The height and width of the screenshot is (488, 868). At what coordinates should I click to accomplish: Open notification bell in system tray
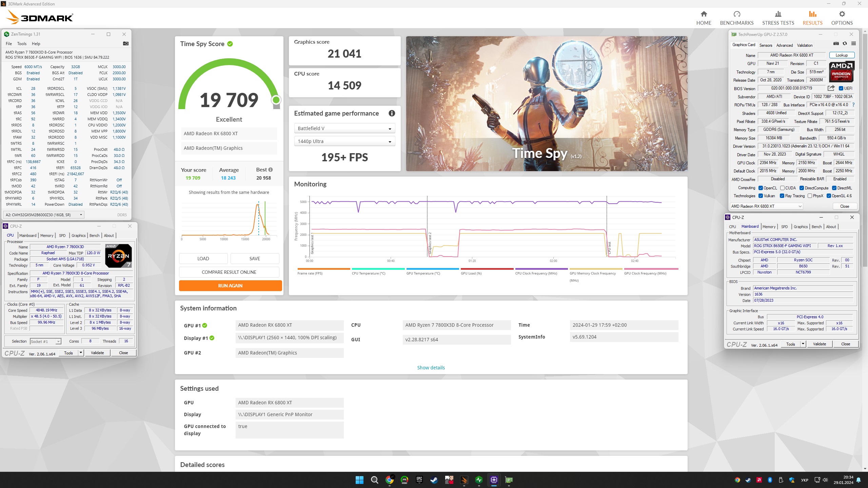[x=859, y=480]
